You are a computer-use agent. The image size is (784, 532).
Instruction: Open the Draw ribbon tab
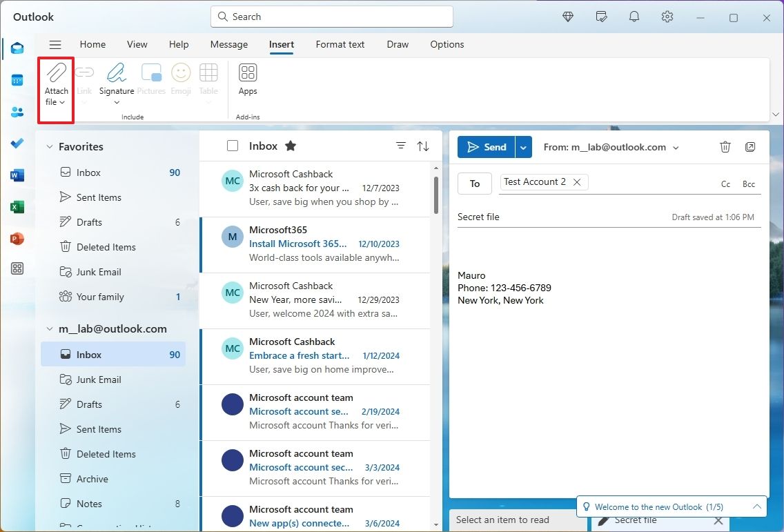pyautogui.click(x=398, y=44)
